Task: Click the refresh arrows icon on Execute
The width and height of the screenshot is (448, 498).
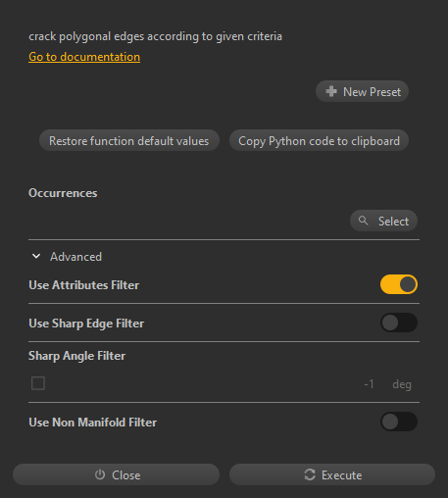Action: click(x=310, y=474)
